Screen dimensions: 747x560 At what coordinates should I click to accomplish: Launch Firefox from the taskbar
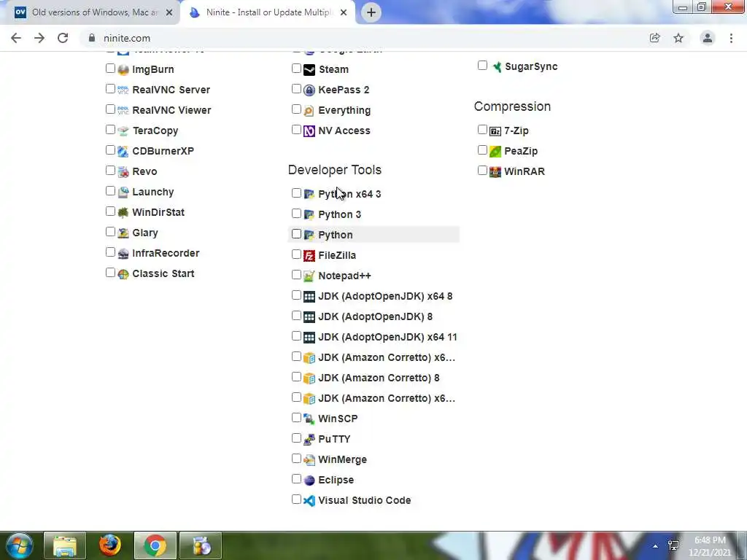(110, 545)
